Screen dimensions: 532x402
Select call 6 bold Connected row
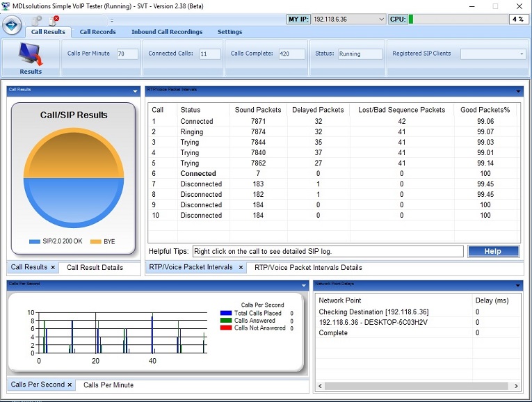332,173
